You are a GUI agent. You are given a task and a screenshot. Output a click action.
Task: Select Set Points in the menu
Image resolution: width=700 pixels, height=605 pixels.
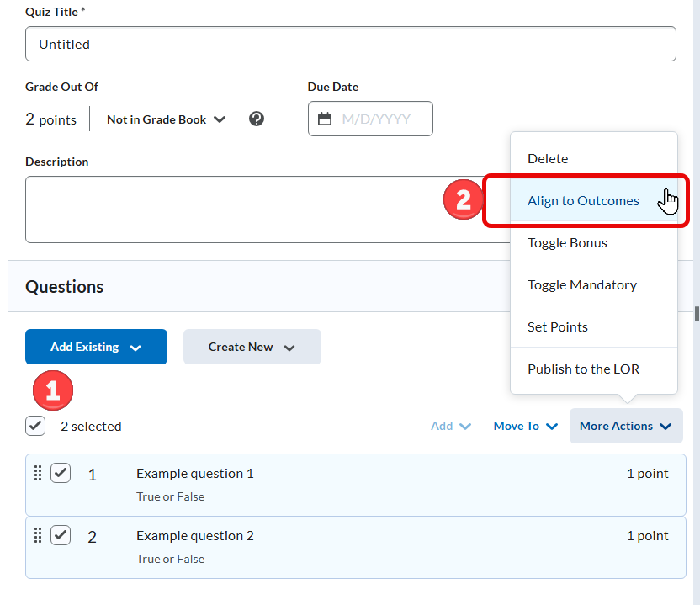pos(557,327)
